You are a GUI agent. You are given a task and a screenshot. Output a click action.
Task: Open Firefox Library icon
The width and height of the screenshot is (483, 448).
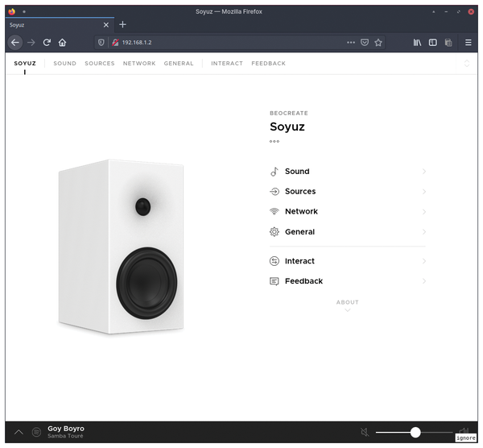coord(417,43)
